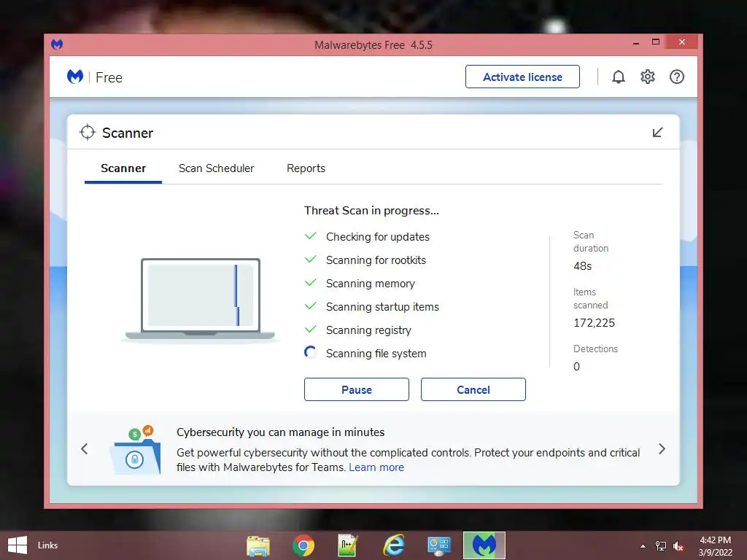Click the secured folder promo image
Image resolution: width=747 pixels, height=560 pixels.
[136, 450]
